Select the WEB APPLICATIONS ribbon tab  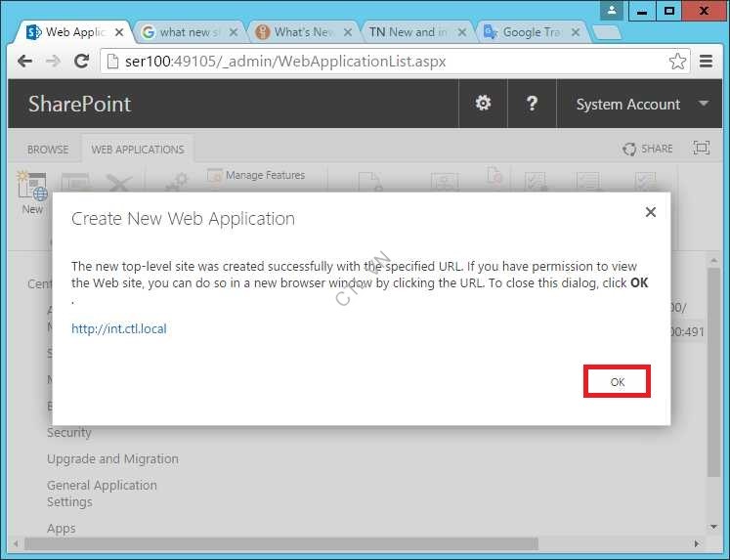coord(138,150)
